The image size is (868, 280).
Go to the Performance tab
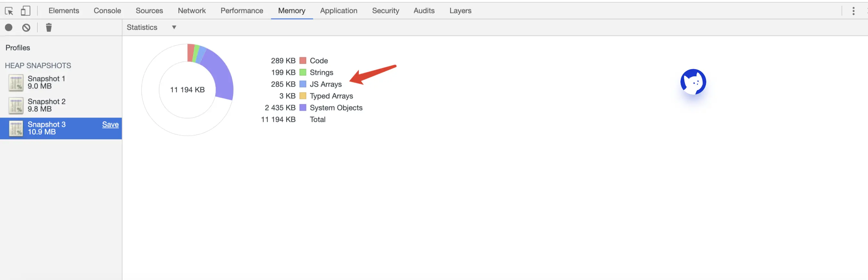242,11
